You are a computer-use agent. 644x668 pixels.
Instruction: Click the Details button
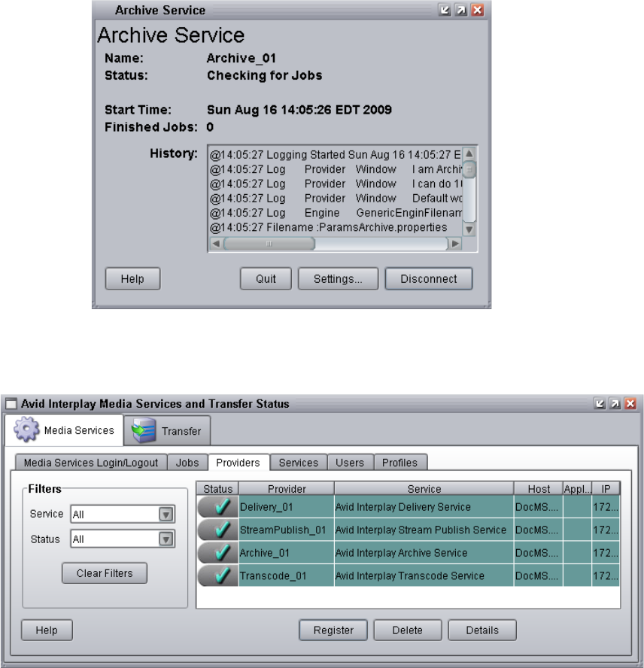482,630
